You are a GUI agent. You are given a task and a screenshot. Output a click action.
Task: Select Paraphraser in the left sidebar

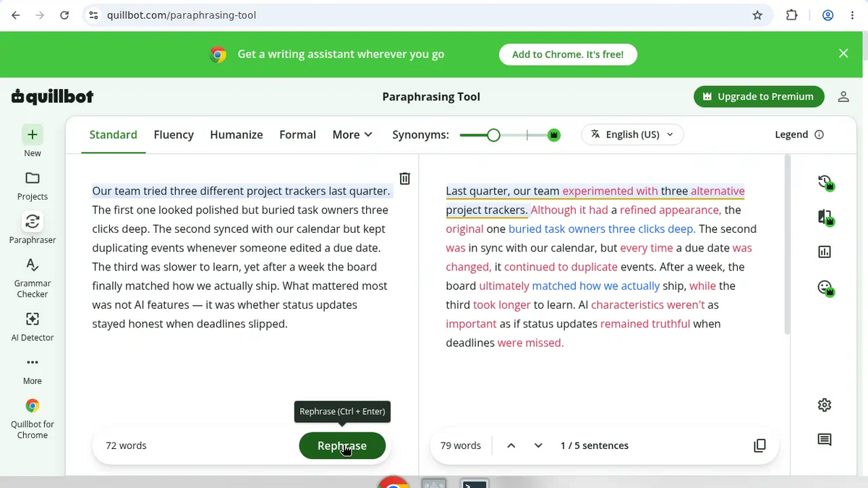pyautogui.click(x=33, y=228)
